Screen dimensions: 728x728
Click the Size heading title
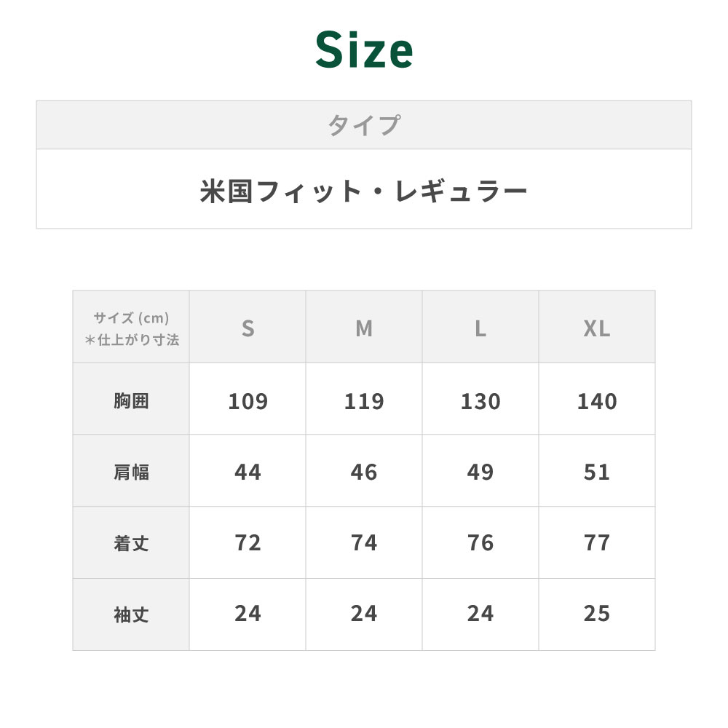click(364, 51)
